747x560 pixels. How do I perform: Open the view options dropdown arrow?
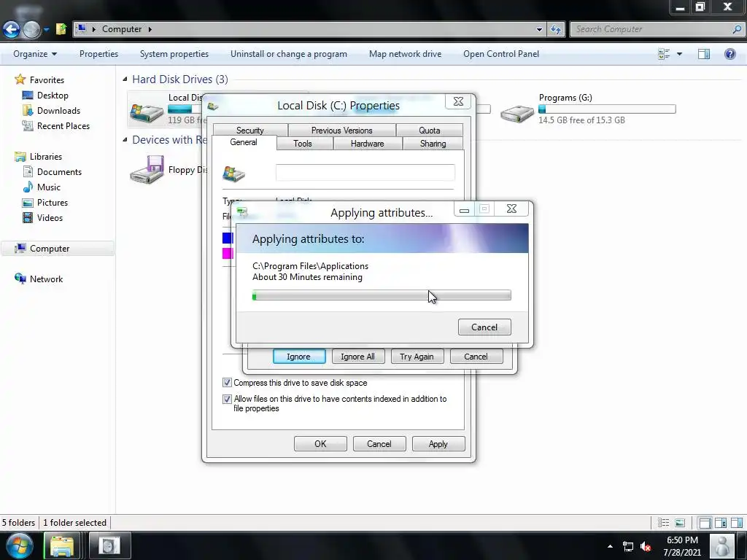[679, 54]
